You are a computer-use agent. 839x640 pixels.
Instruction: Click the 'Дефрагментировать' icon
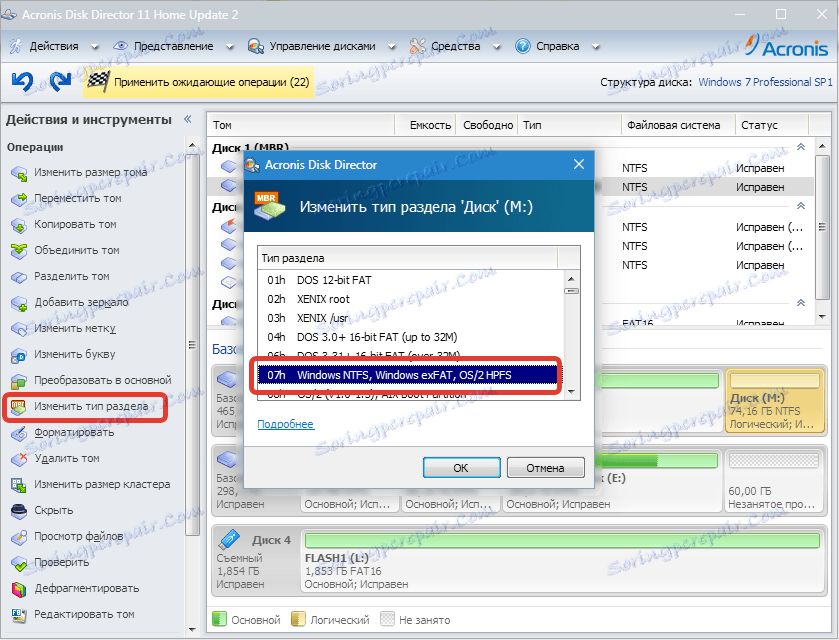(19, 589)
